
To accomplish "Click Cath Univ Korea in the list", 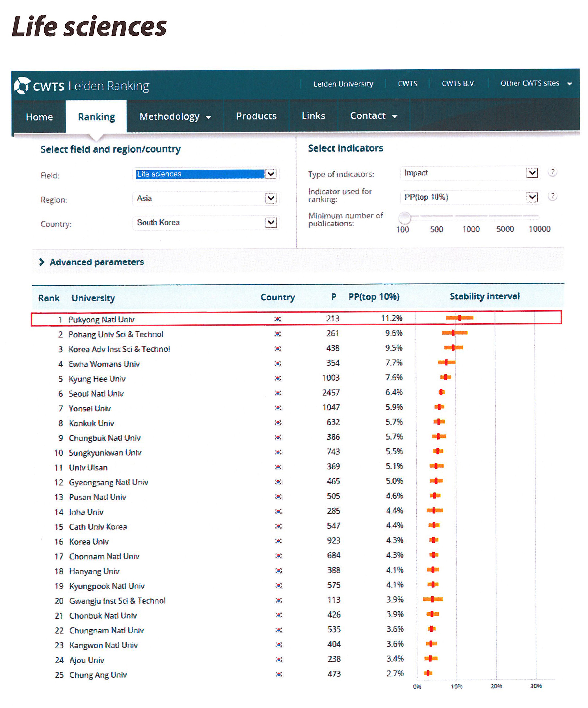I will [x=98, y=527].
